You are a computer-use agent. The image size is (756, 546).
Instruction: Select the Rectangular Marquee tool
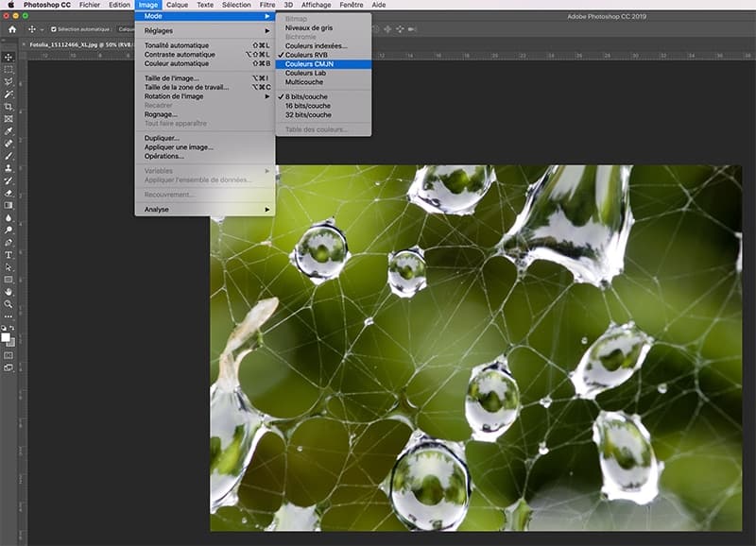9,69
